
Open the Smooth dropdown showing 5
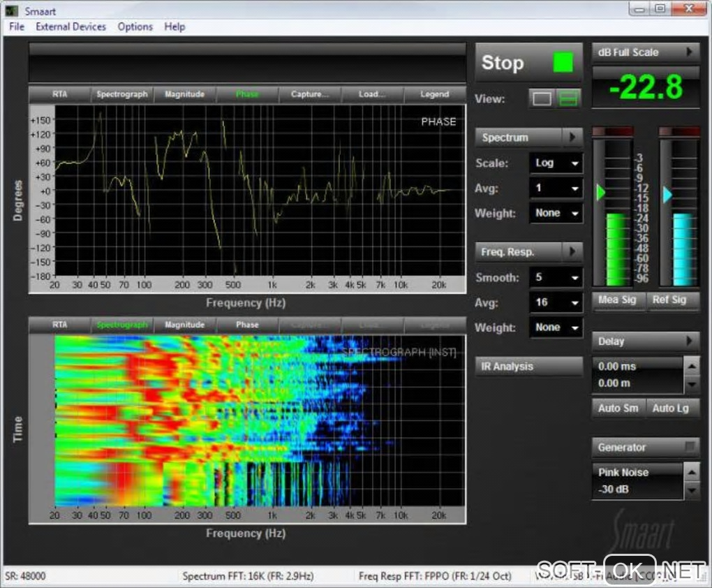click(556, 278)
